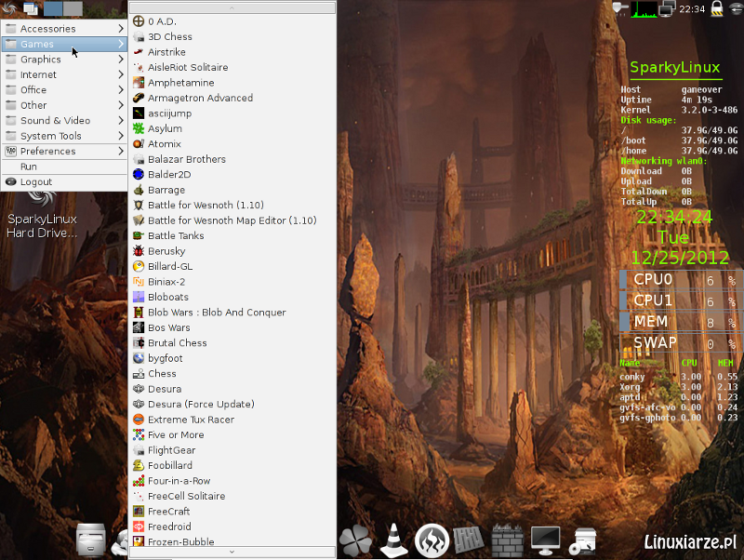This screenshot has width=744, height=560.
Task: Click the volume control in the panel
Action: (x=618, y=9)
